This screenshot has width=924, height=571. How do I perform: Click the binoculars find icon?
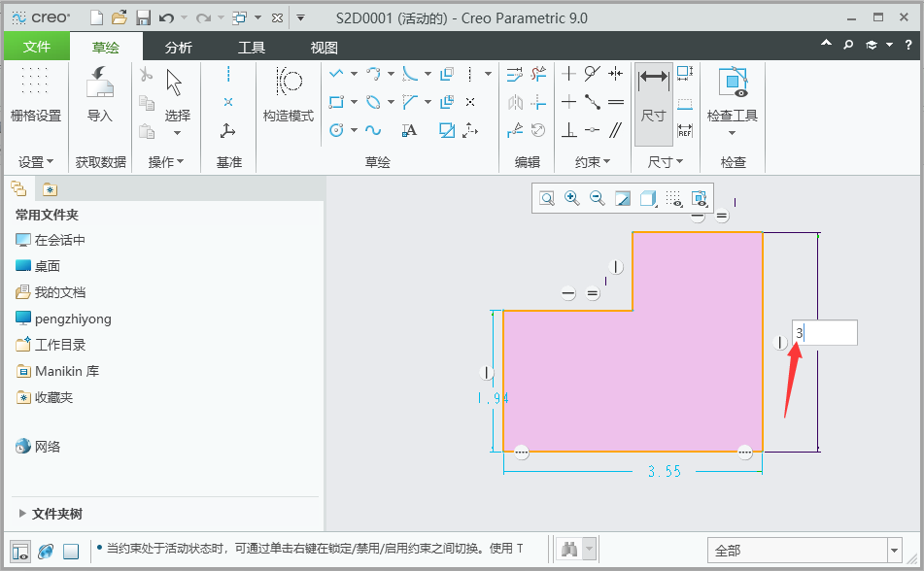[569, 550]
